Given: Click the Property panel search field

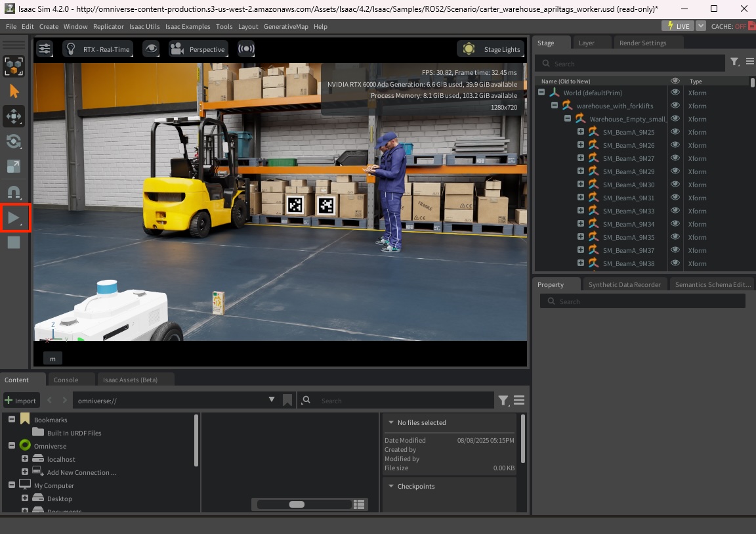Looking at the screenshot, I should [642, 301].
